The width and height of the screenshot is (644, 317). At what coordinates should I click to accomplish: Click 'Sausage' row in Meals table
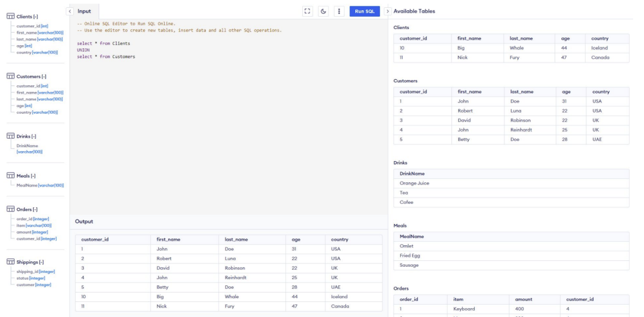pyautogui.click(x=512, y=265)
